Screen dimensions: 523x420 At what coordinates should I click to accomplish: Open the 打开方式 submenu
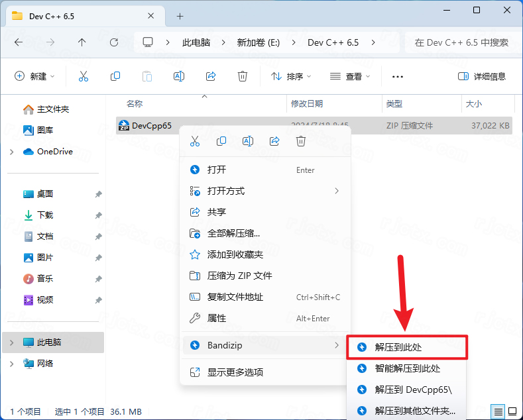(x=265, y=191)
